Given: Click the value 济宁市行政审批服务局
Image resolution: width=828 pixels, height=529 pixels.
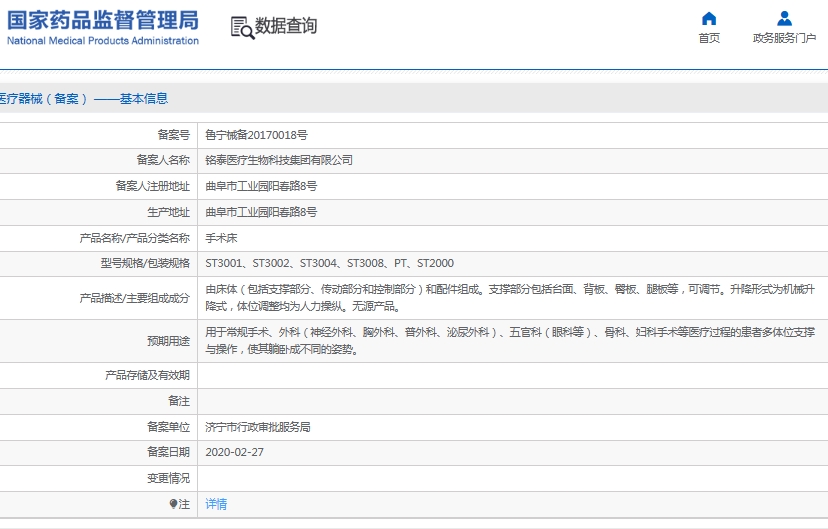Looking at the screenshot, I should [x=258, y=427].
